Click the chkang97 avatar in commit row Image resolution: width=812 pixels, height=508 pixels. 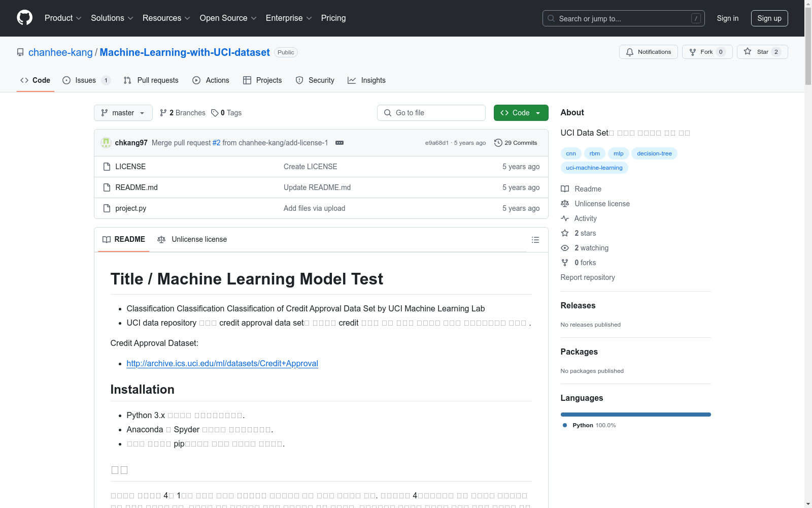(x=106, y=143)
